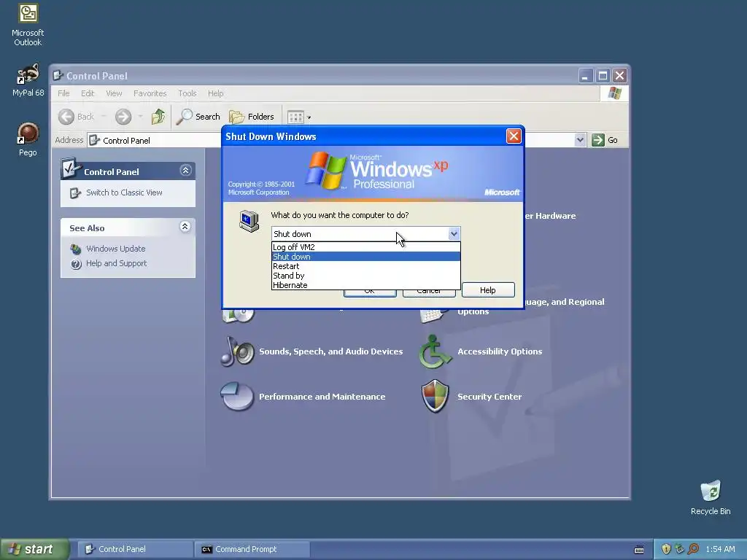Click Help and Support question icon

click(x=76, y=264)
